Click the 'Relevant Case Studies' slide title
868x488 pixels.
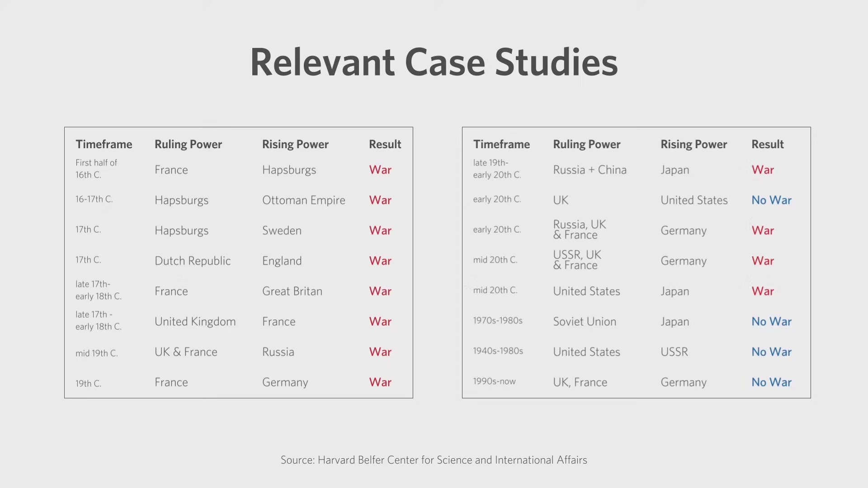pos(434,62)
